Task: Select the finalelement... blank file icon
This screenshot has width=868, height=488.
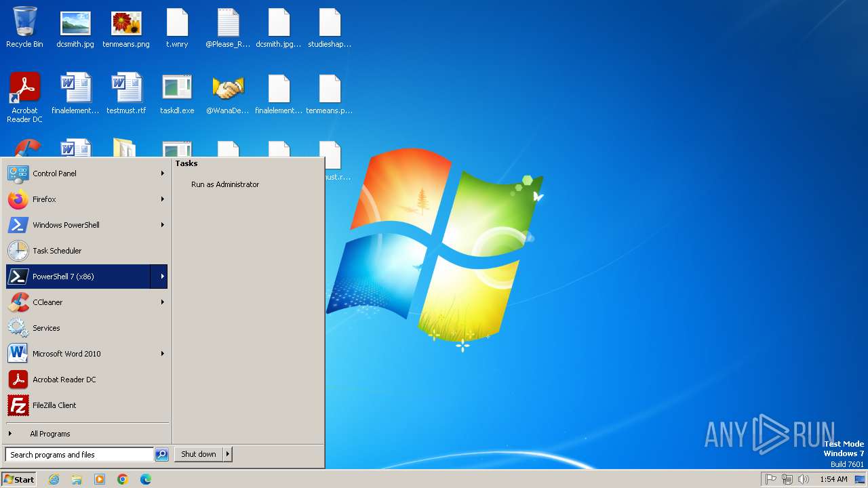Action: [x=279, y=94]
